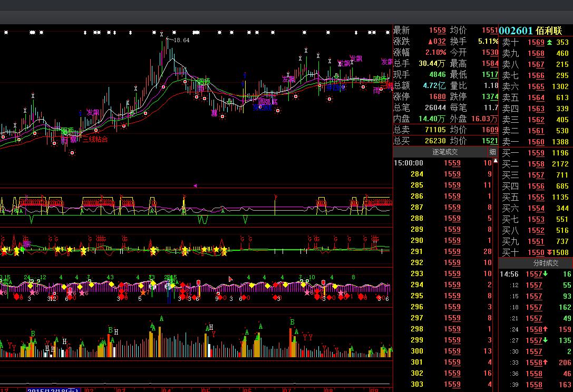
Task: Click the 2015/12/18 date label on the time axis
Action: pyautogui.click(x=53, y=390)
